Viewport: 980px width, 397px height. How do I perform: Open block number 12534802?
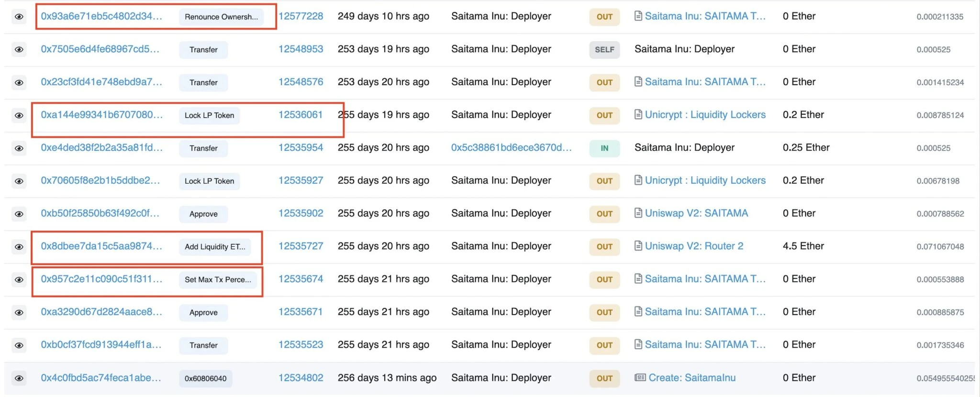pos(301,378)
